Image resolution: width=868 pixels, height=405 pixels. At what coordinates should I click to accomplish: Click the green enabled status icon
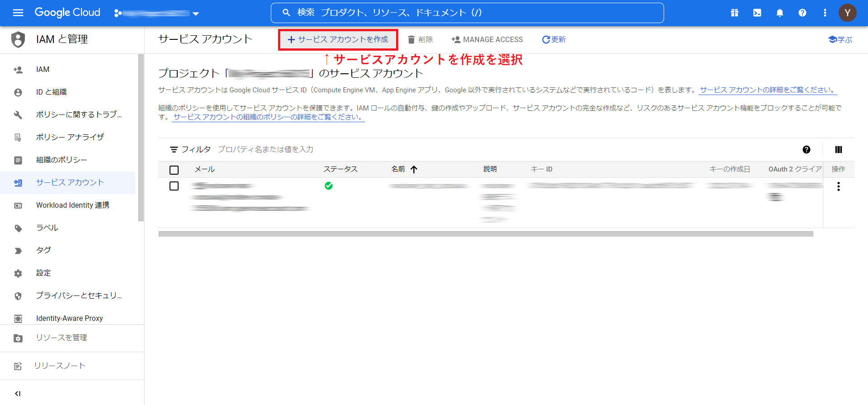(x=329, y=186)
